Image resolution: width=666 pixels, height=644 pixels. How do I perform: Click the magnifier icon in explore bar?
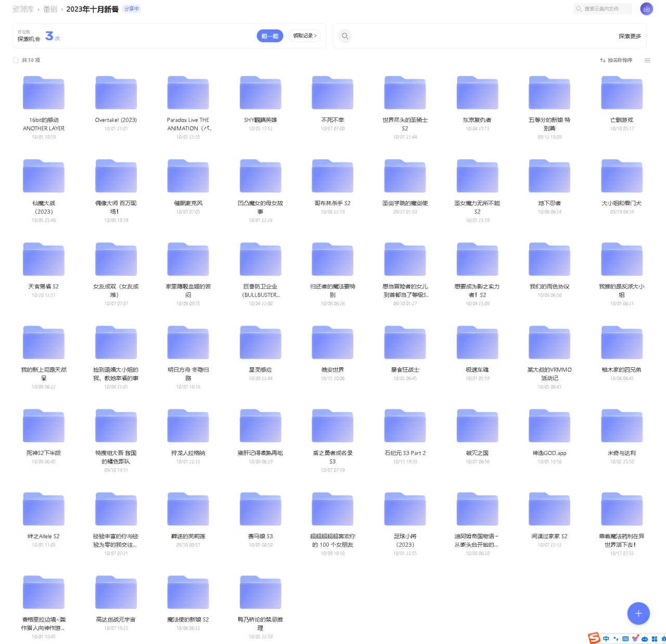click(345, 36)
